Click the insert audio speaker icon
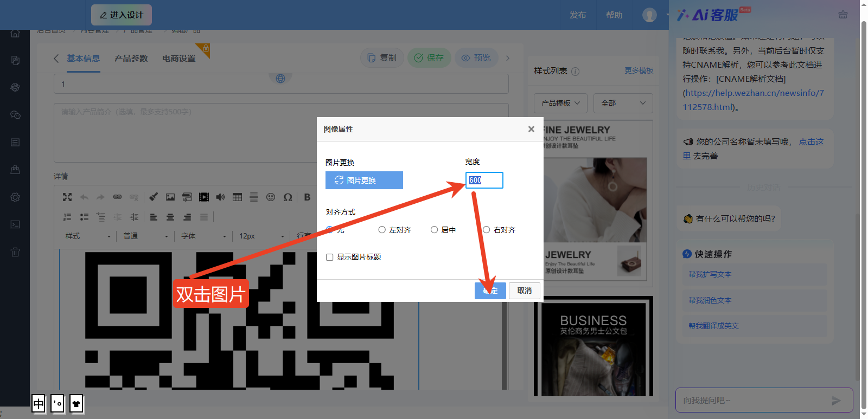 [x=220, y=197]
